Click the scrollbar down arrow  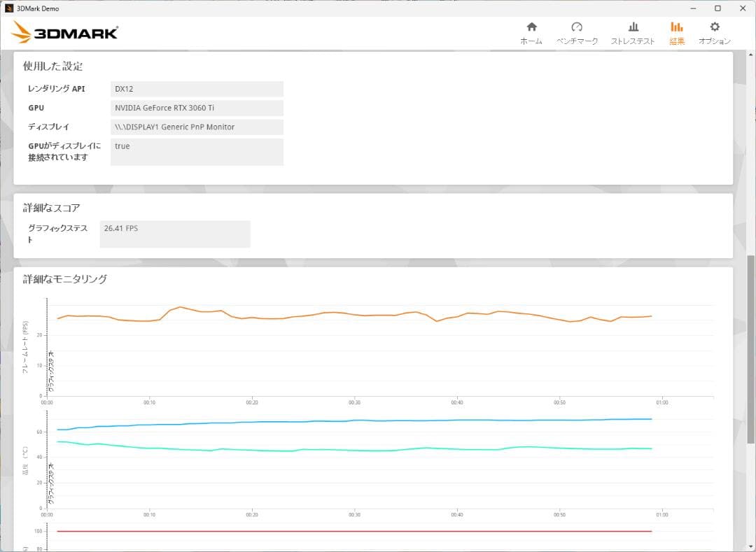[x=750, y=546]
